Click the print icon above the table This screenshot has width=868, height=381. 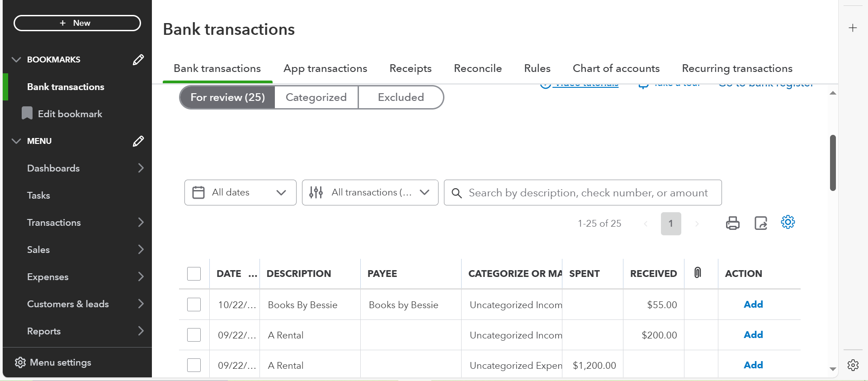(x=732, y=223)
